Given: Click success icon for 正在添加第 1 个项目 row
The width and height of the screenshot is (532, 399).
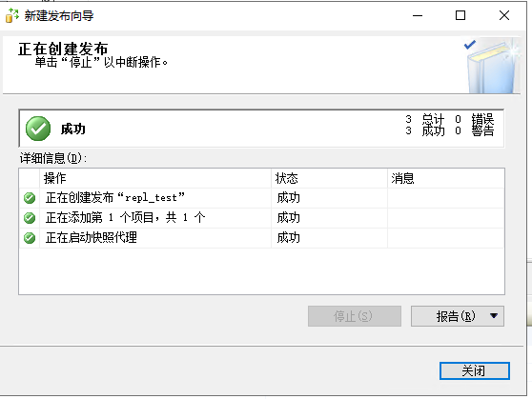Looking at the screenshot, I should click(x=30, y=218).
